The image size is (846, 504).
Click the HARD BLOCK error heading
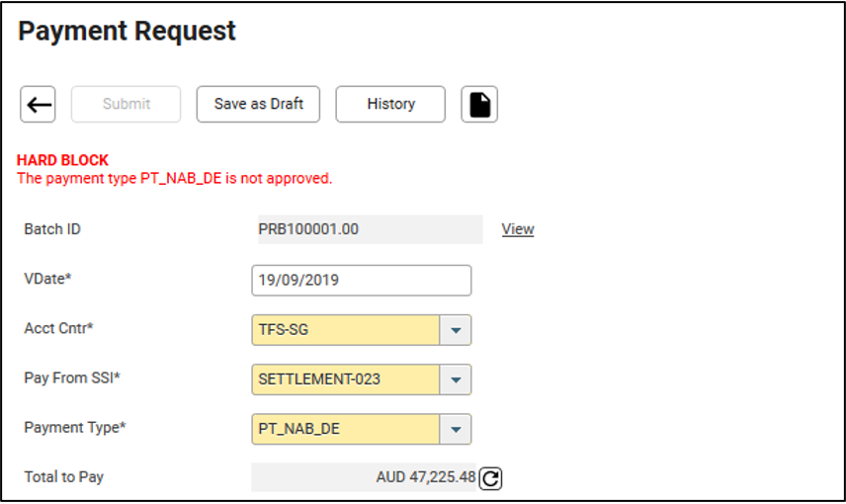pyautogui.click(x=62, y=160)
